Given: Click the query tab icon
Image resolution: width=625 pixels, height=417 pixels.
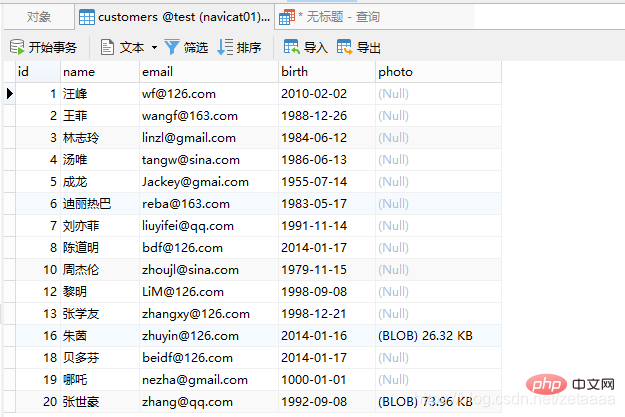Looking at the screenshot, I should [x=287, y=17].
